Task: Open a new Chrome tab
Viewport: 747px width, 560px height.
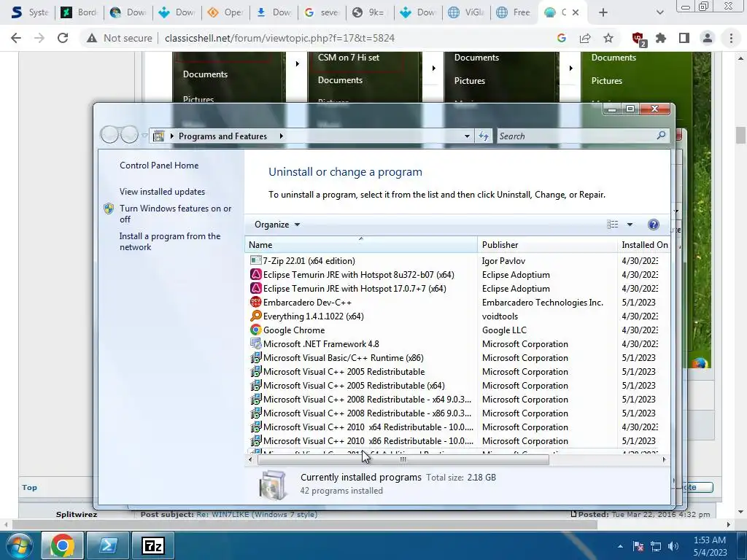Action: coord(603,12)
